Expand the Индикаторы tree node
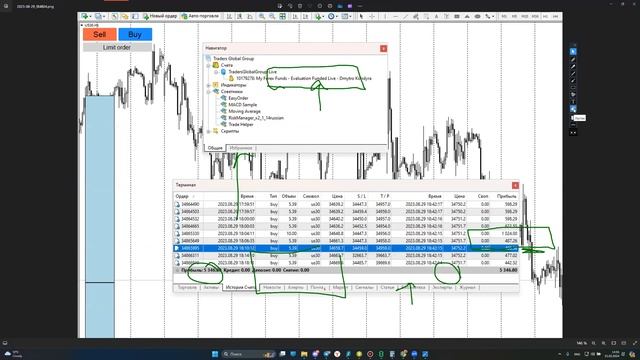 pos(209,85)
